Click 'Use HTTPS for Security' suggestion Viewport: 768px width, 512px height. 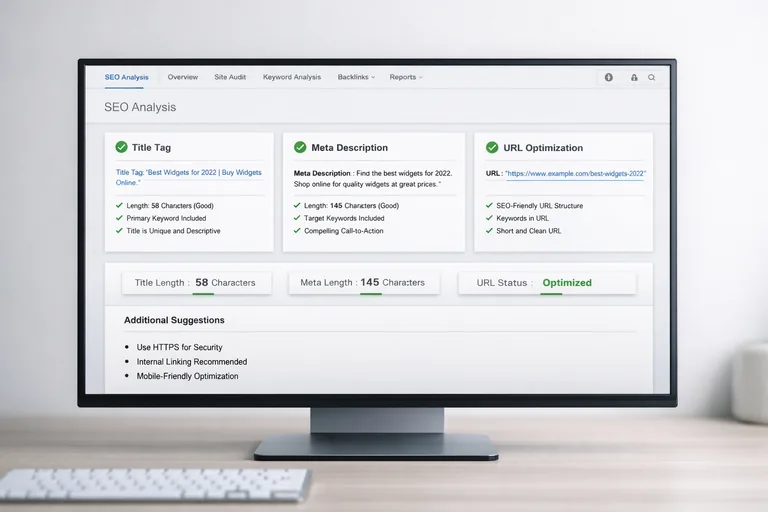179,347
